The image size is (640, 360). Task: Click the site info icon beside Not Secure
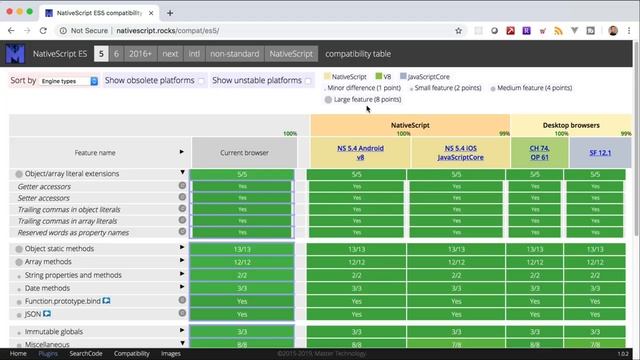pyautogui.click(x=63, y=31)
